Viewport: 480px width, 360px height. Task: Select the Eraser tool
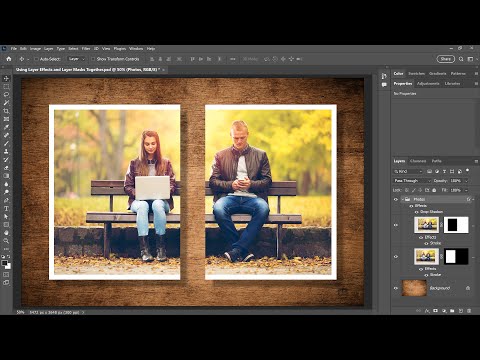(x=6, y=168)
